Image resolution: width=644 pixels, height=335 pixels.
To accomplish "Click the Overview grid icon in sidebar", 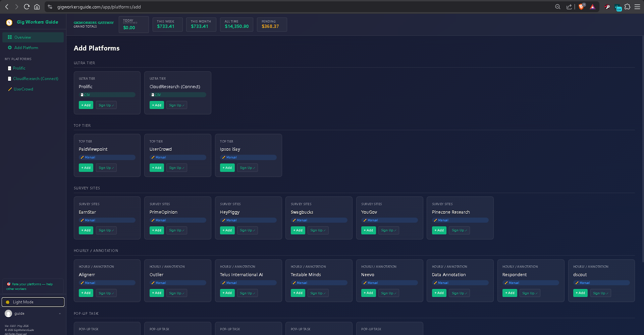I will coord(10,37).
